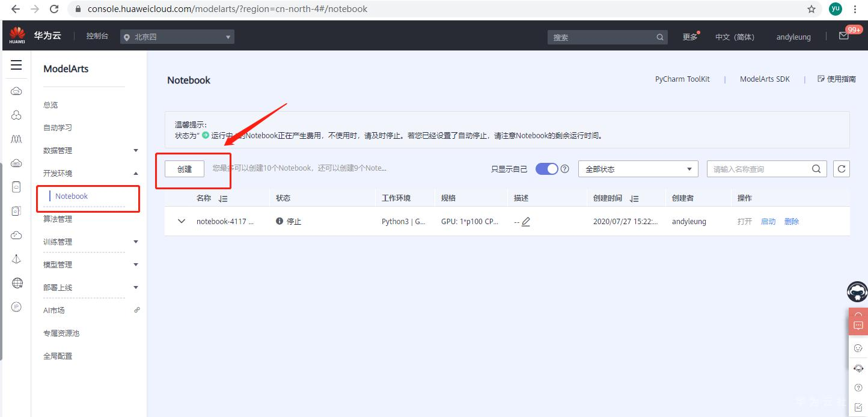Open 全局配置

pyautogui.click(x=57, y=356)
